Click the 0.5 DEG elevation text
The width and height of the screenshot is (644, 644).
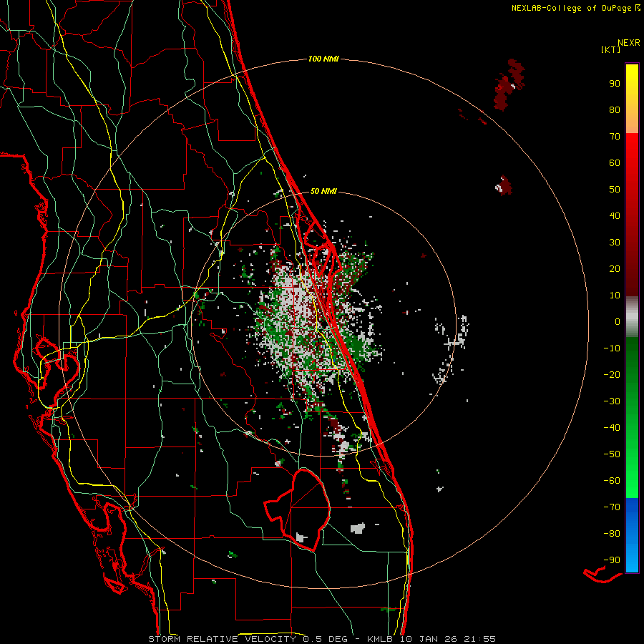[325, 639]
